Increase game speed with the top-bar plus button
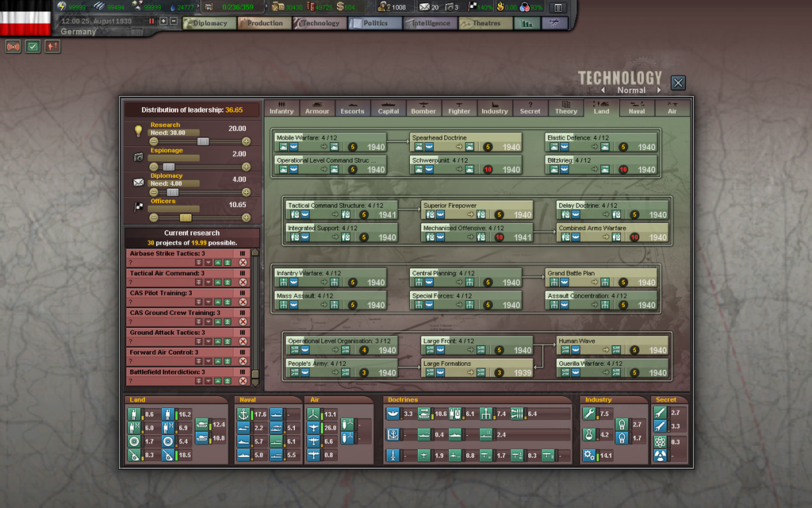 163,21
